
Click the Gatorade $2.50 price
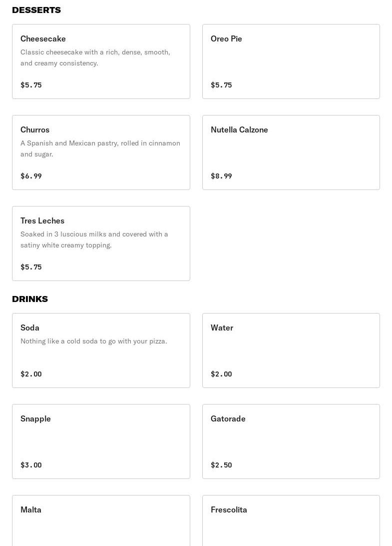click(x=221, y=465)
